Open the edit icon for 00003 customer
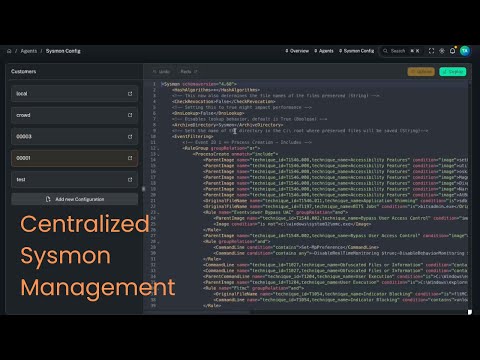Screen dimensions: 480x360 click(x=130, y=137)
